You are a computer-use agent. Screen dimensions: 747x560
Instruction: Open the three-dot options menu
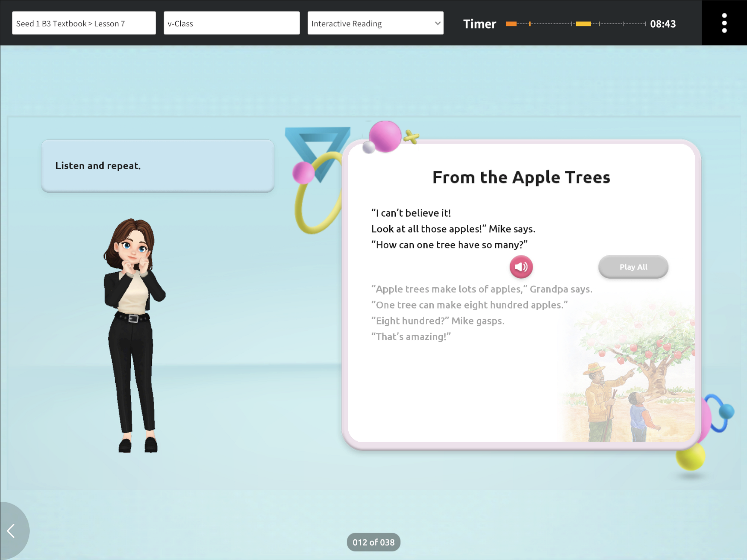(724, 23)
